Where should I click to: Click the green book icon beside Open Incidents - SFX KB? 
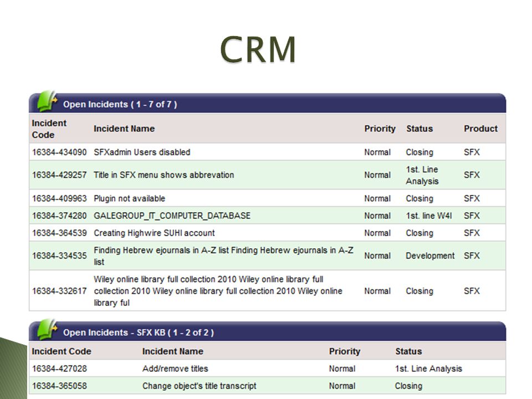(x=47, y=329)
